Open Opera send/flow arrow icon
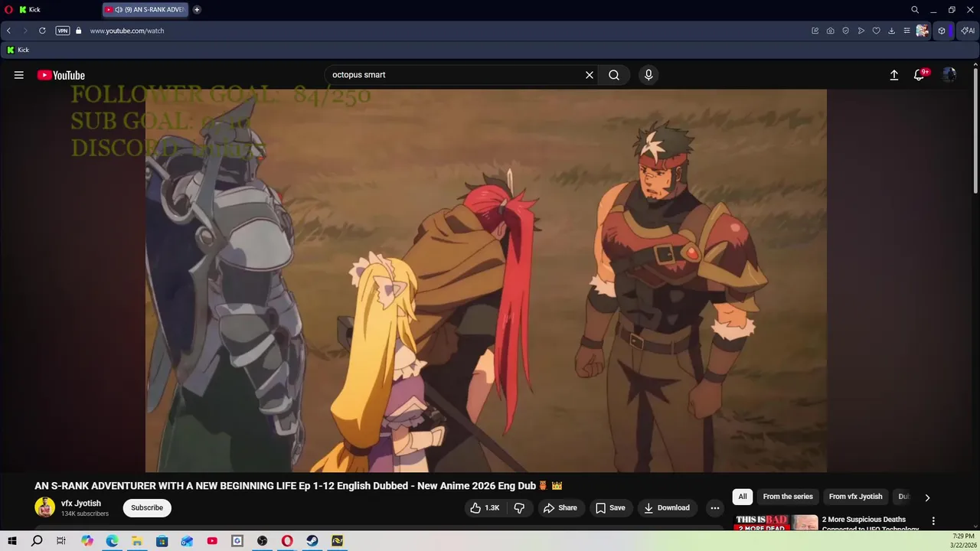980x551 pixels. pos(861,31)
